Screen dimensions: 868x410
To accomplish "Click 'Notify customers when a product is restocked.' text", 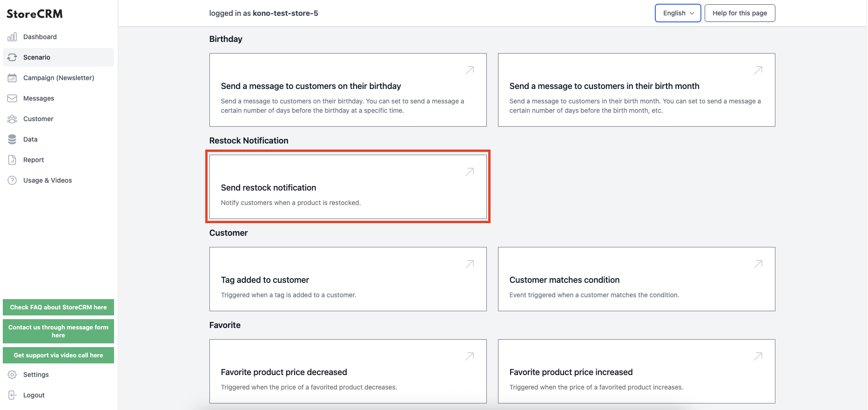I will (x=291, y=203).
